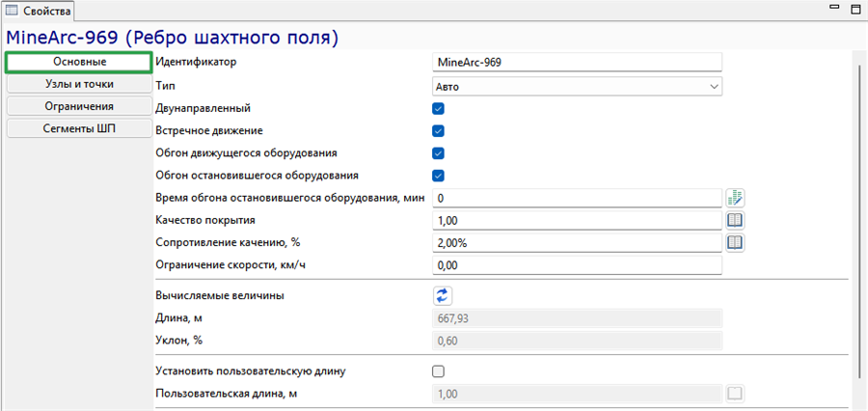Maximize the Свойства panel with the square icon
Screen dimensions: 868x411
pos(855,10)
